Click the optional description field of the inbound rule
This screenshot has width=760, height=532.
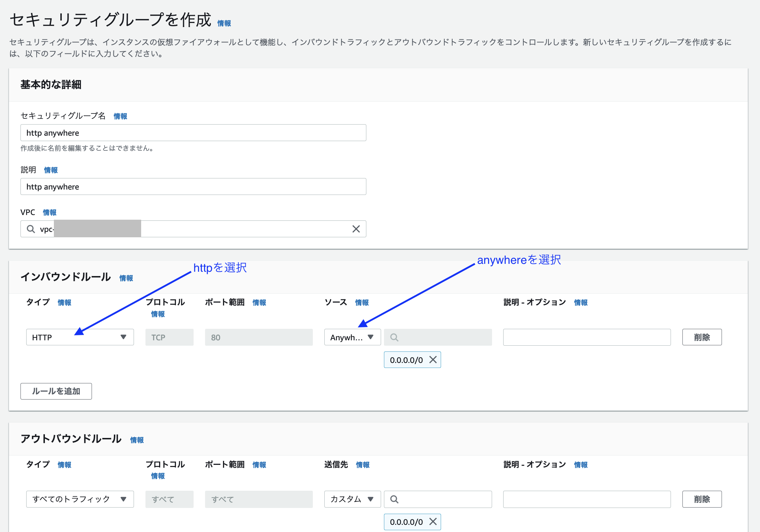click(587, 337)
